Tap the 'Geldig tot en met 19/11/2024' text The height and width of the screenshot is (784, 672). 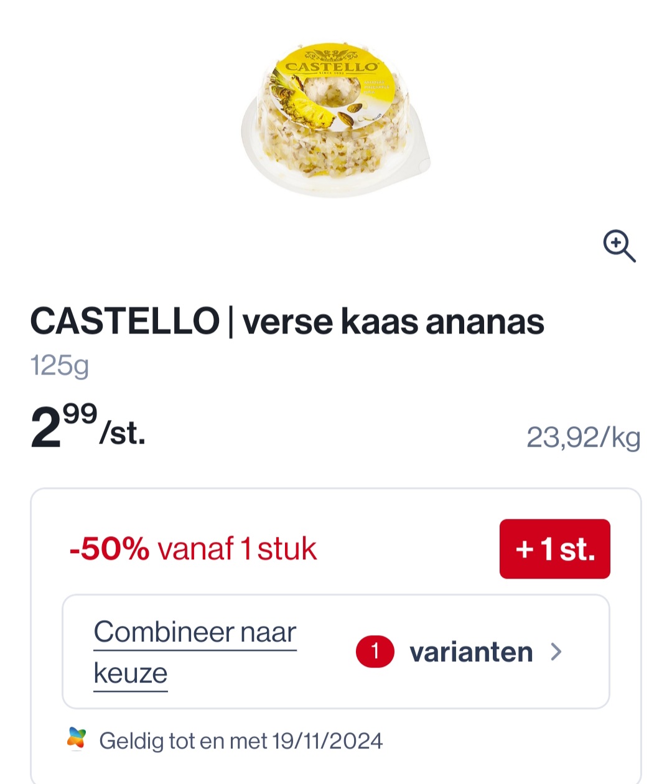pos(241,740)
